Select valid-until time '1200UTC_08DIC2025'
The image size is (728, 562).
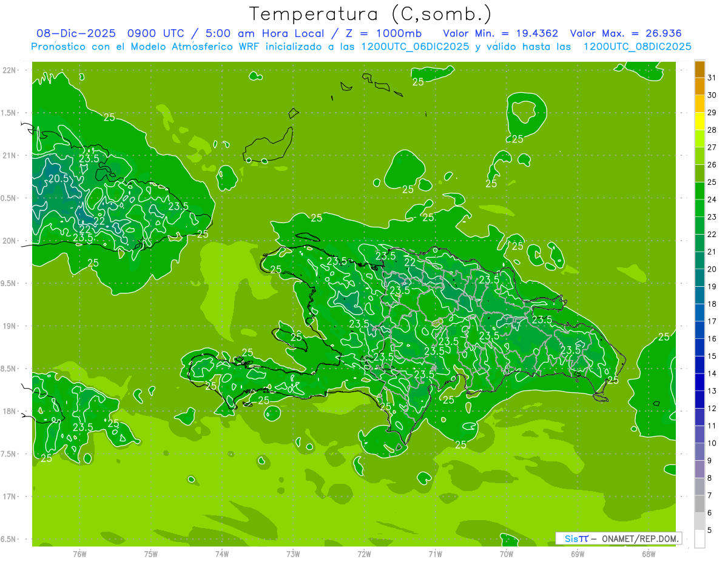pos(638,47)
